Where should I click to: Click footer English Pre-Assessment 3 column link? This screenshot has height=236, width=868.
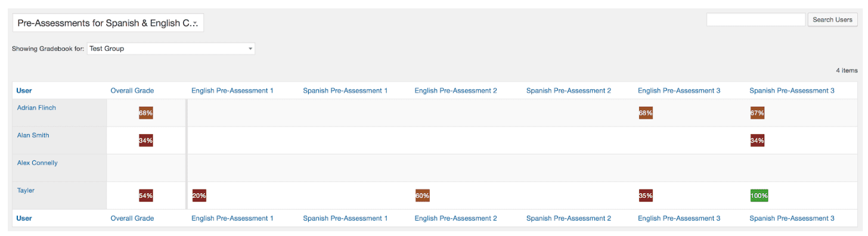(679, 218)
